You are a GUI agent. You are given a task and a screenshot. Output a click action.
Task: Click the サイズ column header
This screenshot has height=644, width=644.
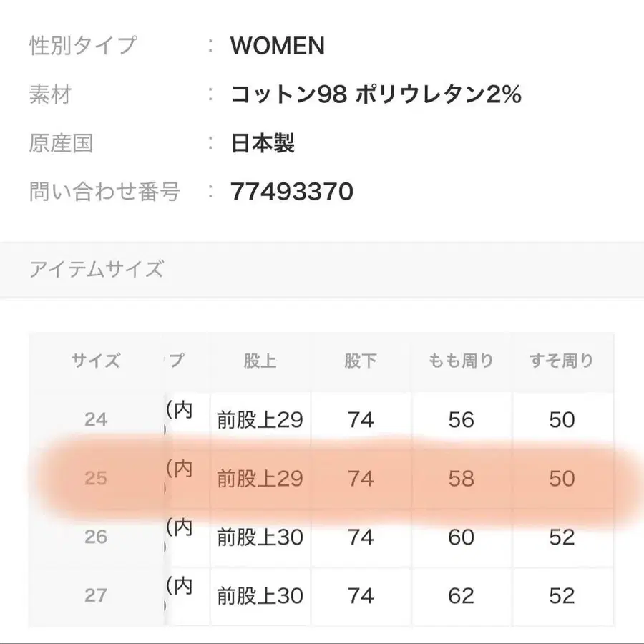tap(96, 361)
